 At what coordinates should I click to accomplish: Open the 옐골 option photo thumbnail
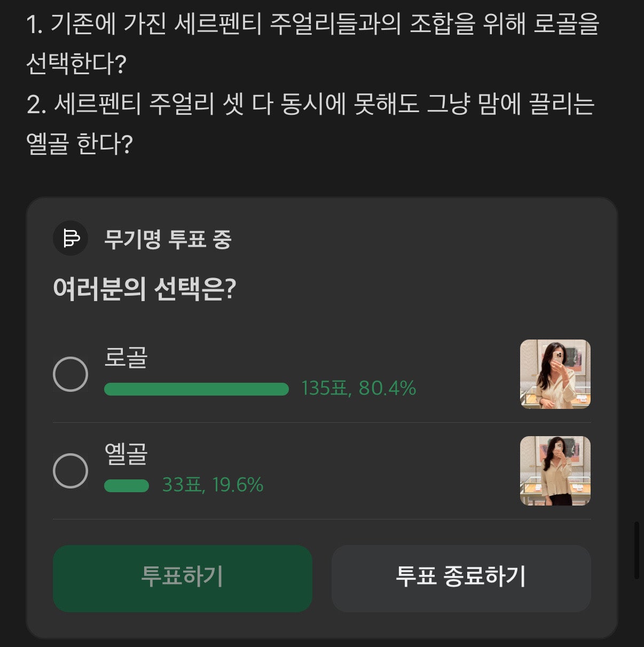555,471
